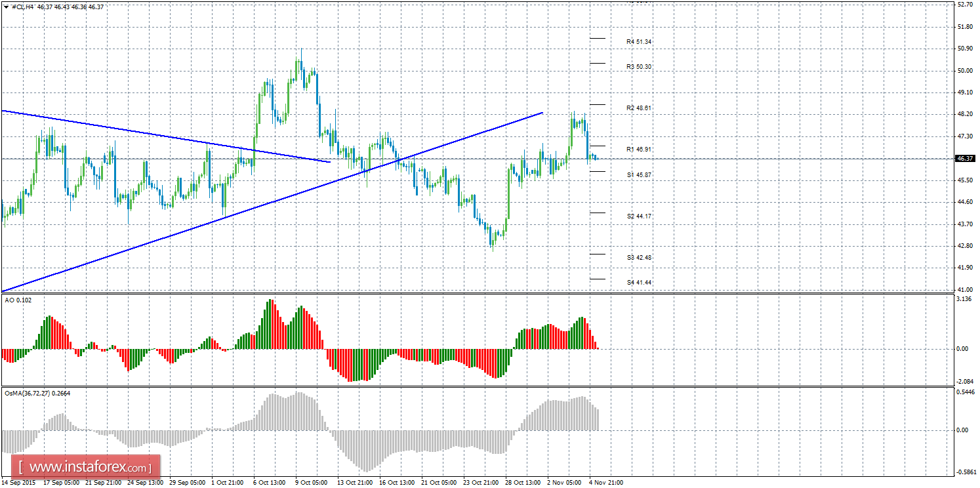
Task: Click the 28 Oct 13:00 date label
Action: click(x=523, y=483)
